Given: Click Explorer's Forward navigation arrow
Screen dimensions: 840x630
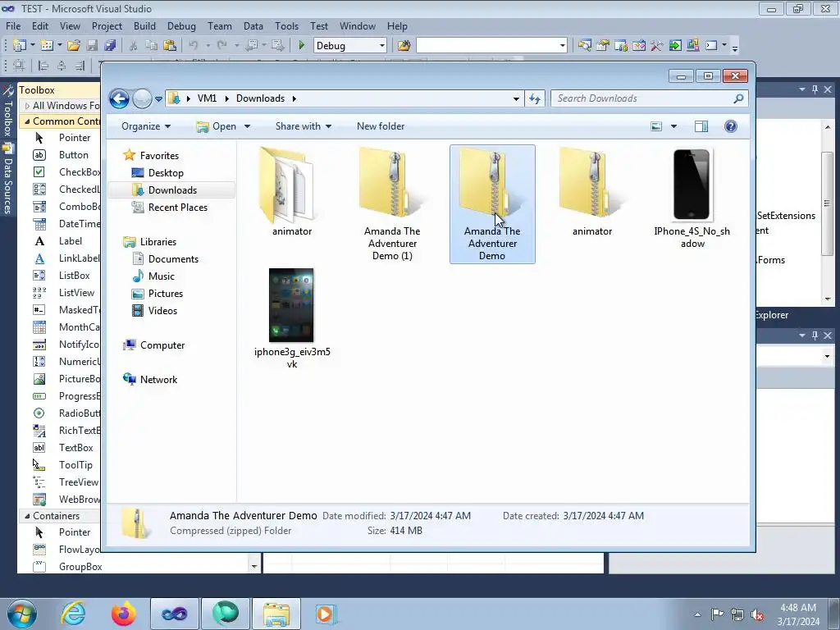Looking at the screenshot, I should [142, 98].
